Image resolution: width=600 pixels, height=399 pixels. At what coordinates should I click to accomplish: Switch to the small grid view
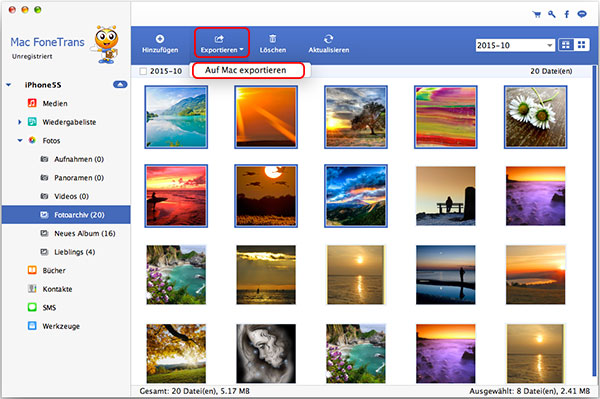pos(582,45)
